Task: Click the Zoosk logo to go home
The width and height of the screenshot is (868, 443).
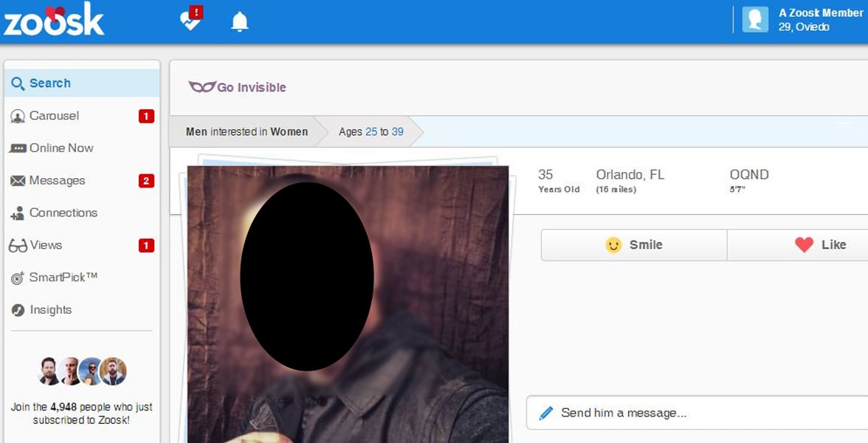Action: (x=53, y=21)
